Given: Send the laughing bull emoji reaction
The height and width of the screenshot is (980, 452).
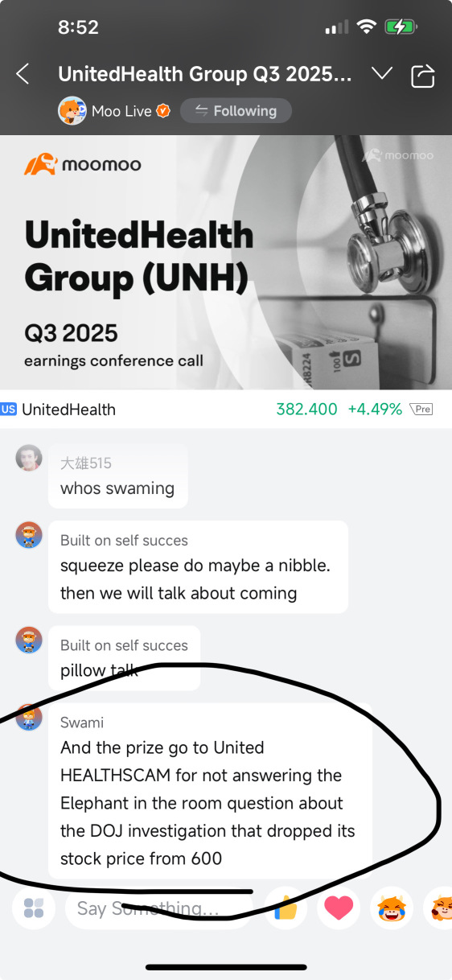Looking at the screenshot, I should click(x=392, y=908).
